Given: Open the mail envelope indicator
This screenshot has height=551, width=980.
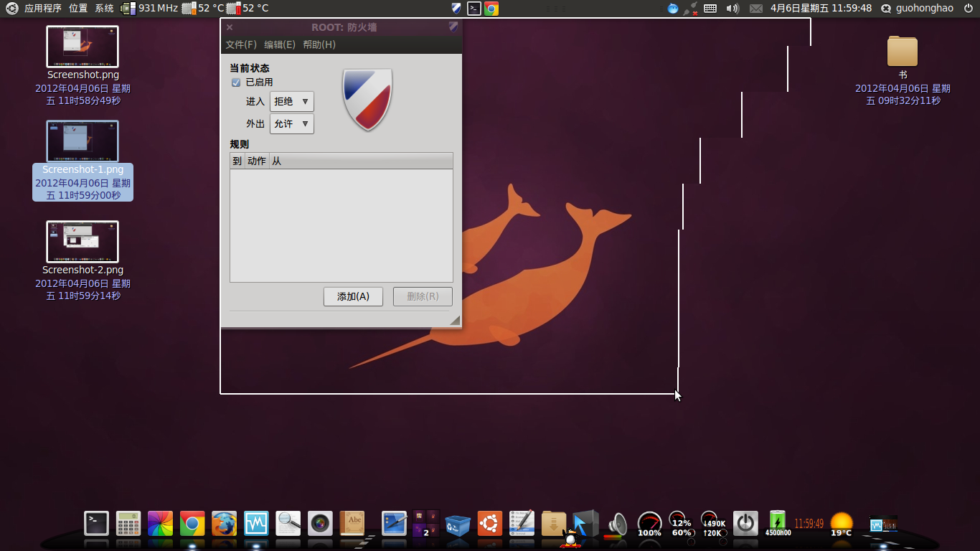Looking at the screenshot, I should point(756,9).
